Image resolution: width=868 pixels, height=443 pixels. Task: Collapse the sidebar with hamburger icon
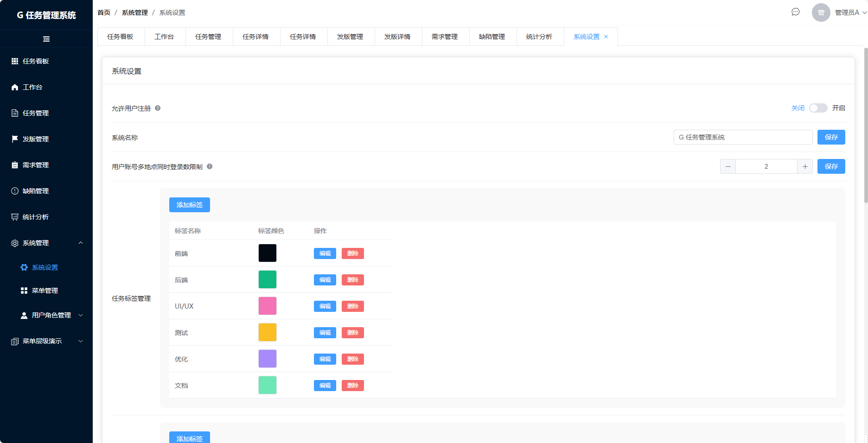tap(46, 39)
